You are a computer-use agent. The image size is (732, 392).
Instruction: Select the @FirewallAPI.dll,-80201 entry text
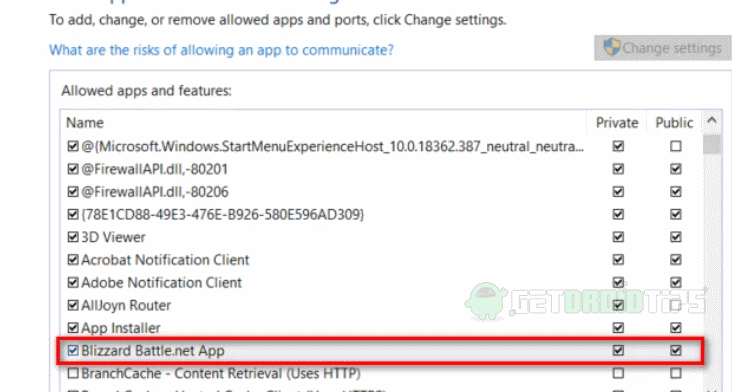coord(155,169)
